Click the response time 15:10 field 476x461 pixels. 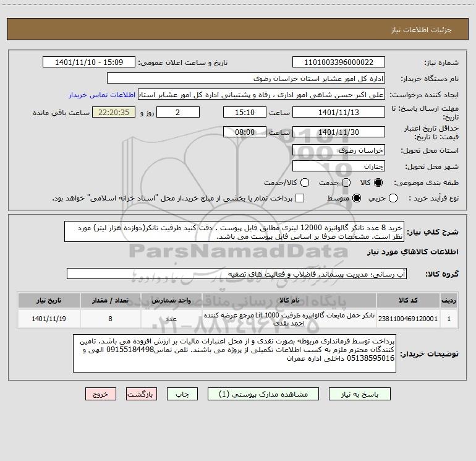point(245,112)
